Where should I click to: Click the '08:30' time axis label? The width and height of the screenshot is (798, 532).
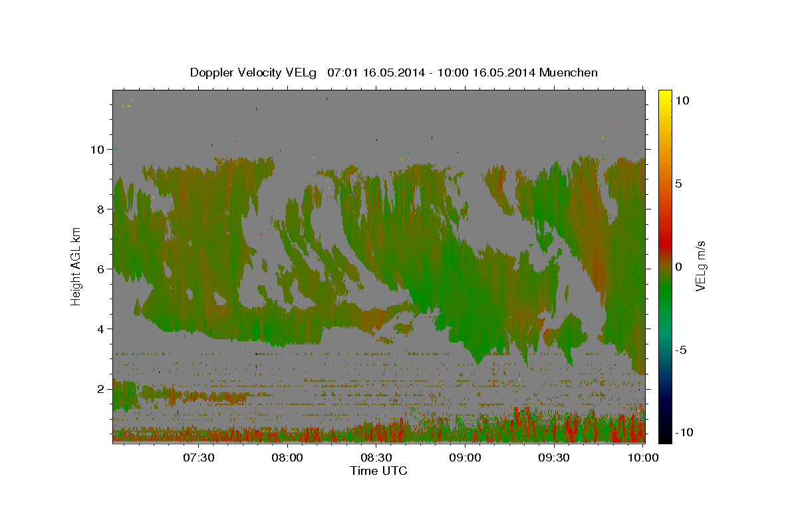377,458
